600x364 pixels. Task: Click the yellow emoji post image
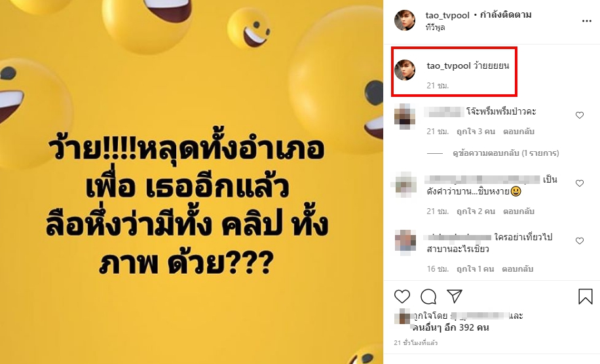(x=191, y=182)
